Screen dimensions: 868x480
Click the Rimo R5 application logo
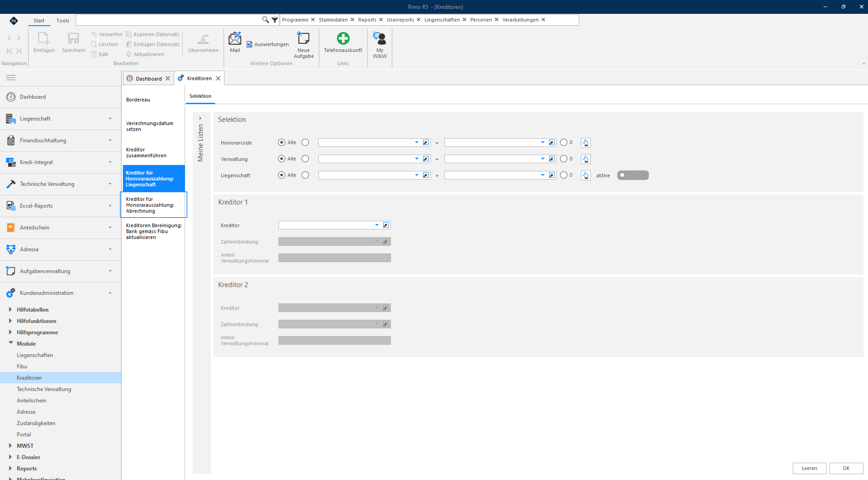(x=13, y=21)
